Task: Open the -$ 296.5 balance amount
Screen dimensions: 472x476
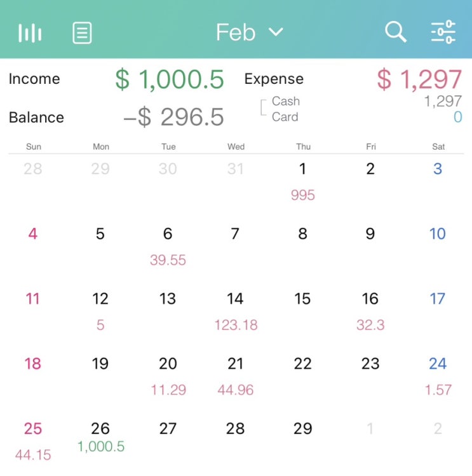Action: pos(173,117)
